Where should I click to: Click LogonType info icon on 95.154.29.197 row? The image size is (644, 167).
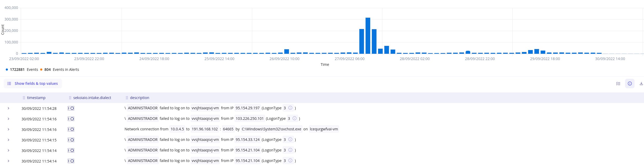point(290,108)
